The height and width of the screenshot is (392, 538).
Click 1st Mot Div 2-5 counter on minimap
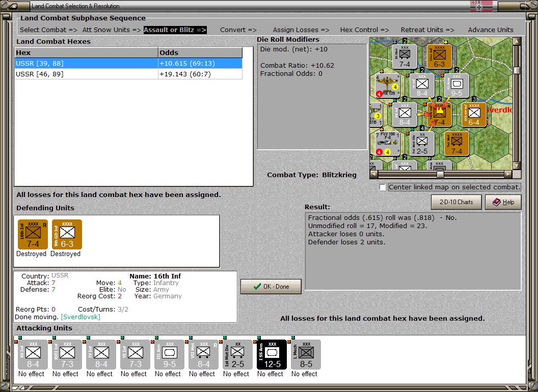[422, 144]
